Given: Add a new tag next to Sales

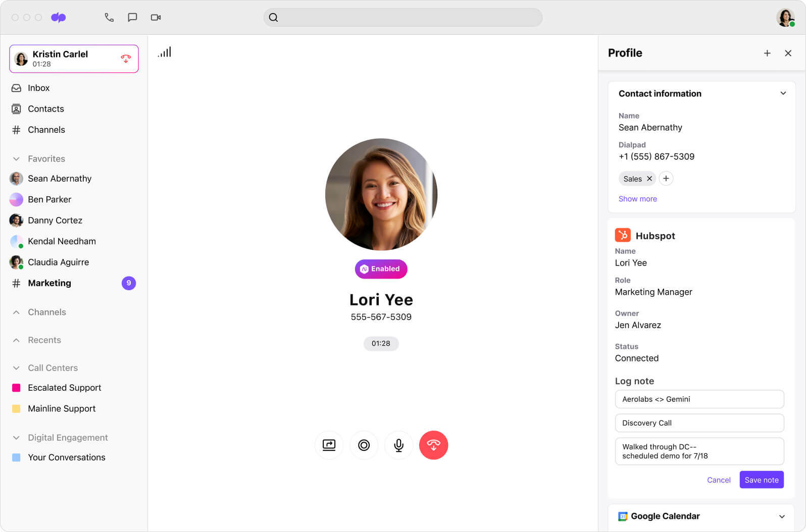Looking at the screenshot, I should 666,178.
